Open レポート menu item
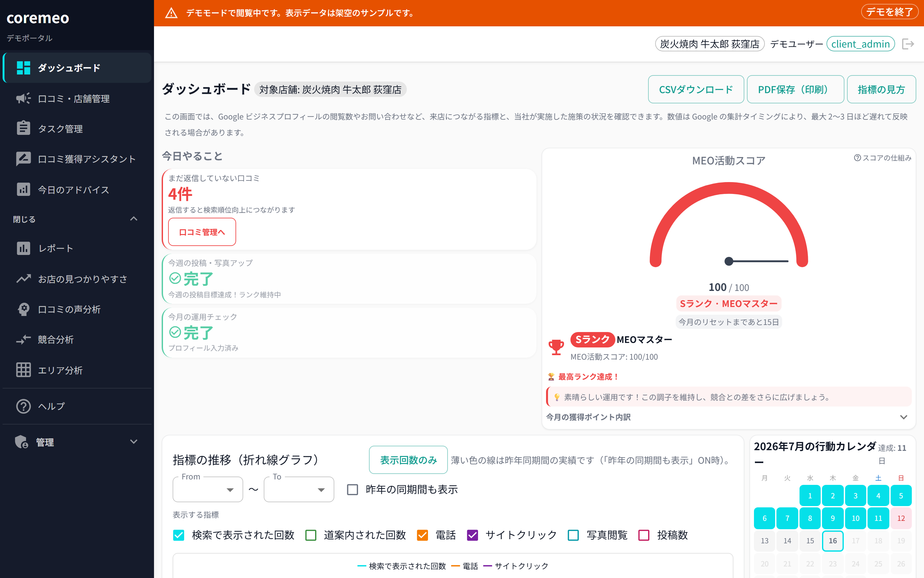This screenshot has width=924, height=578. point(77,248)
